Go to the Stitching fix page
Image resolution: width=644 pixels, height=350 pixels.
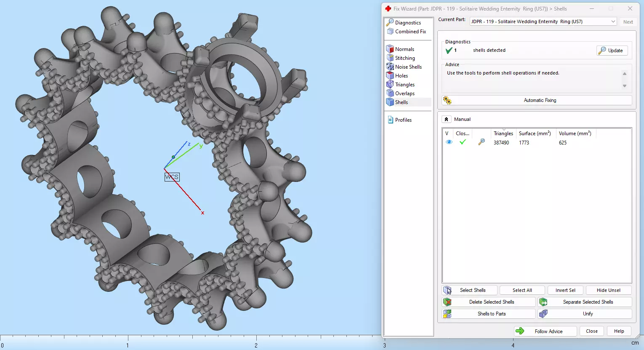(x=405, y=58)
